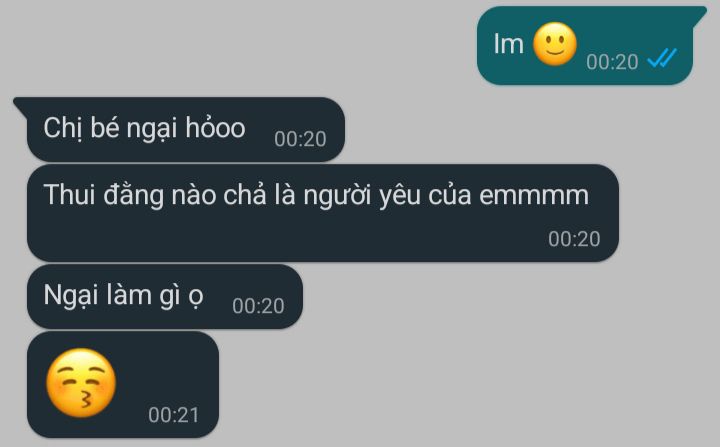This screenshot has width=720, height=447.
Task: Click the 00:20 timestamp on 'Im' message
Action: pos(612,62)
